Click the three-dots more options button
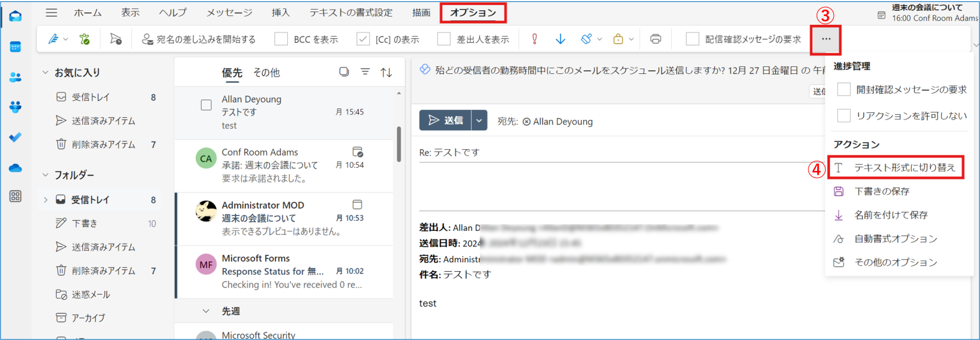Screen dimensions: 980x340 pos(826,39)
